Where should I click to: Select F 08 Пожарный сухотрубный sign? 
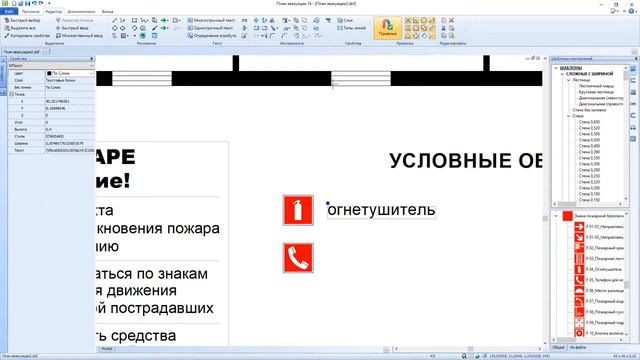coord(599,312)
